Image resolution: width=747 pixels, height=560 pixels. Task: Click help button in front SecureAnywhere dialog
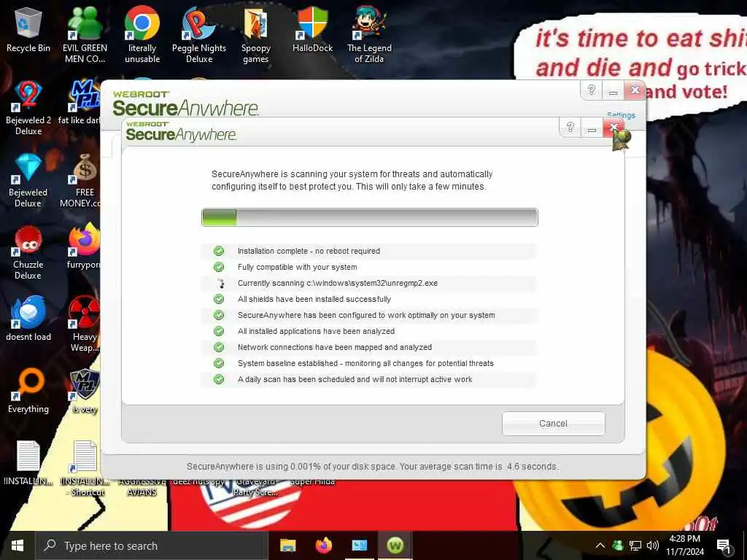pos(570,128)
